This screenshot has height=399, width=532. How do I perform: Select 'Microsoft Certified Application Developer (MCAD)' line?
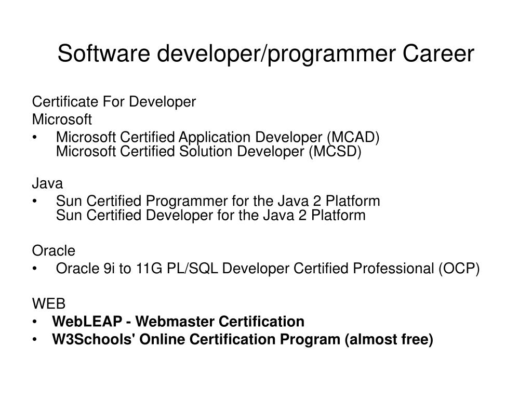click(x=218, y=137)
